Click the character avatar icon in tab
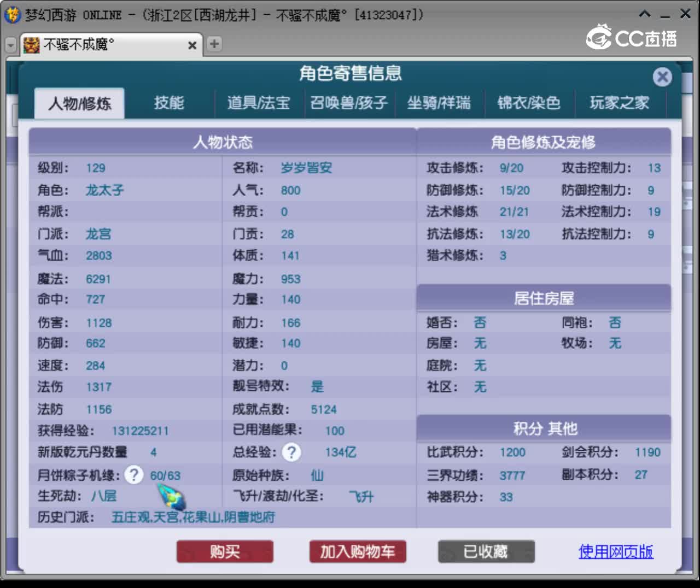The width and height of the screenshot is (700, 588). tap(32, 45)
